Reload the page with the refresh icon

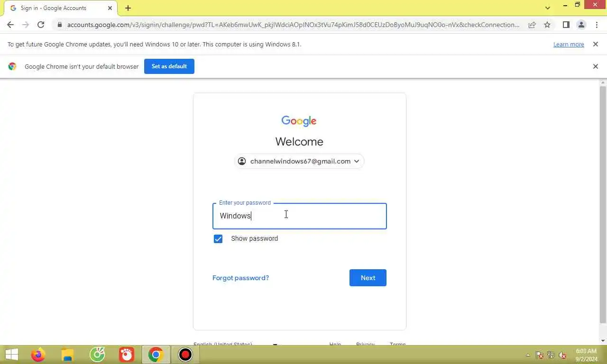41,25
